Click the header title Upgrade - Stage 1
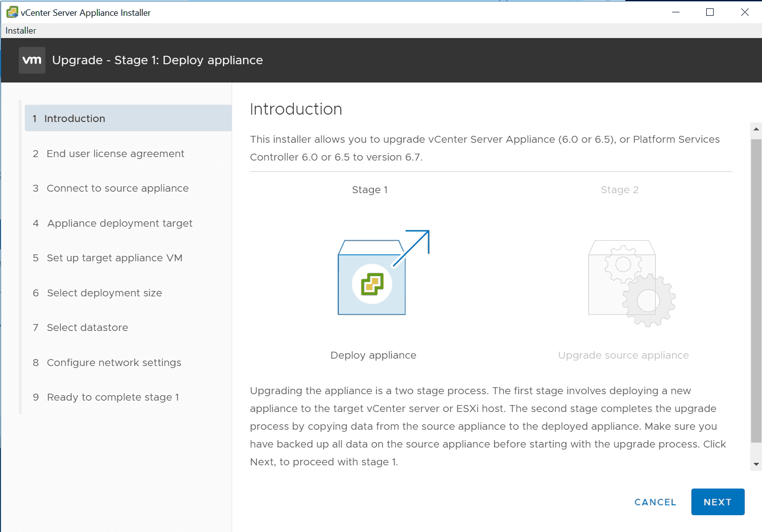Viewport: 762px width, 532px height. point(158,60)
